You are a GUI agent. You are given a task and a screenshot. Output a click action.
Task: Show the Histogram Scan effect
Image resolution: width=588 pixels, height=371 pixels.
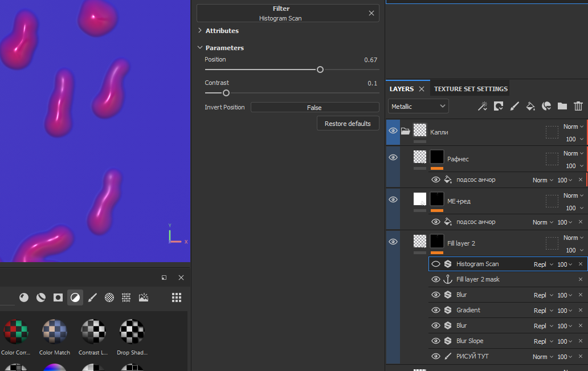435,264
